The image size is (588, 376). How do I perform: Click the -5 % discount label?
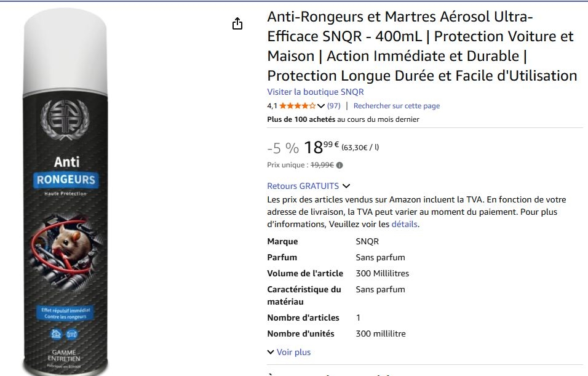283,148
